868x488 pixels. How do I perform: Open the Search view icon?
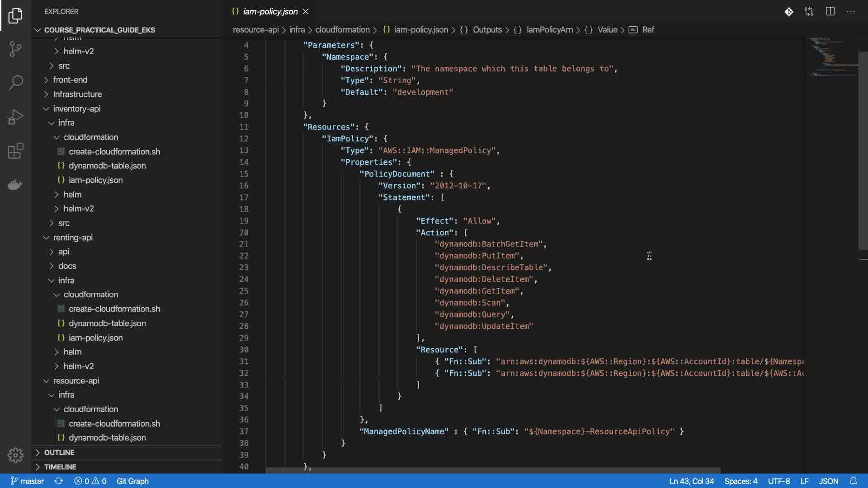click(15, 83)
